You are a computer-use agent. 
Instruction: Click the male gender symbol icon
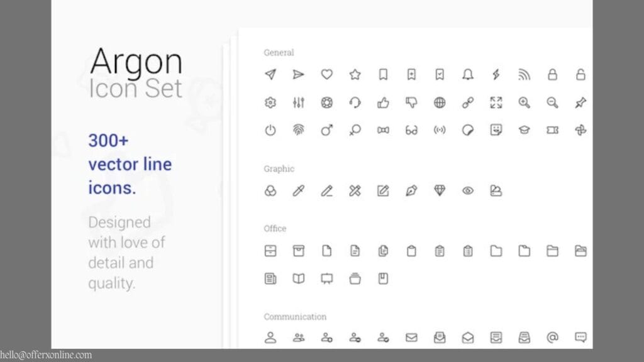327,130
